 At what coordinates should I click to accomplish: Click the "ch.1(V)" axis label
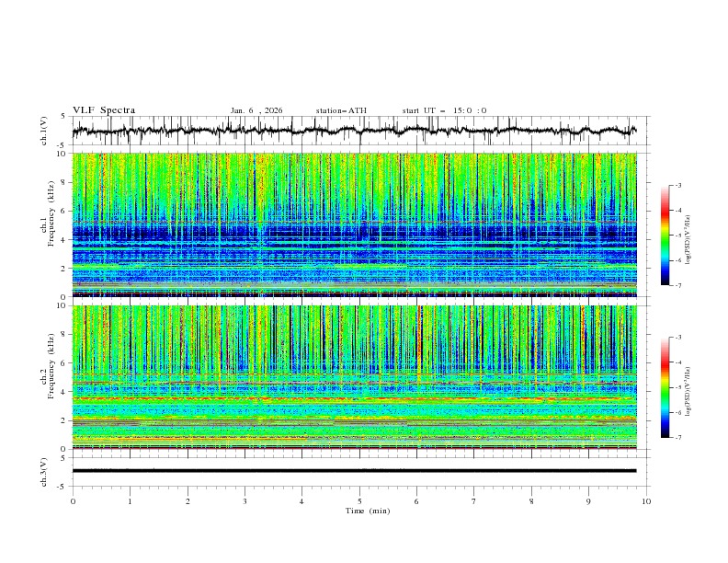44,131
